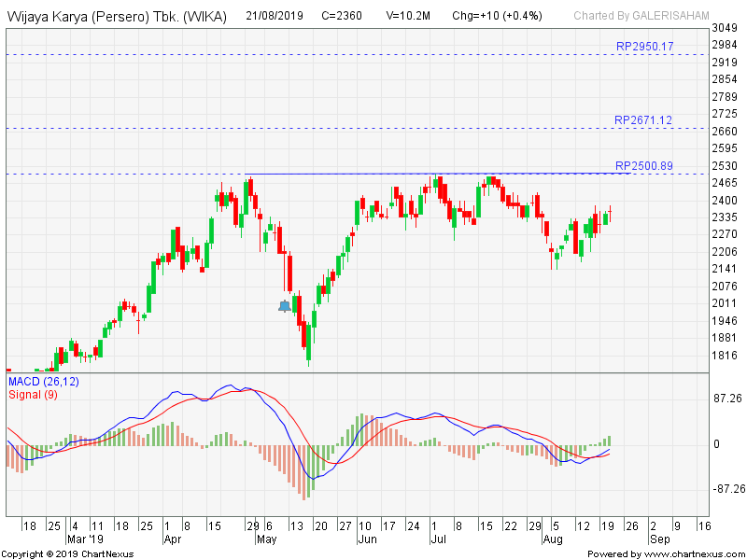This screenshot has width=747, height=560.
Task: Click the RP2950.17 resistance level label
Action: point(644,47)
